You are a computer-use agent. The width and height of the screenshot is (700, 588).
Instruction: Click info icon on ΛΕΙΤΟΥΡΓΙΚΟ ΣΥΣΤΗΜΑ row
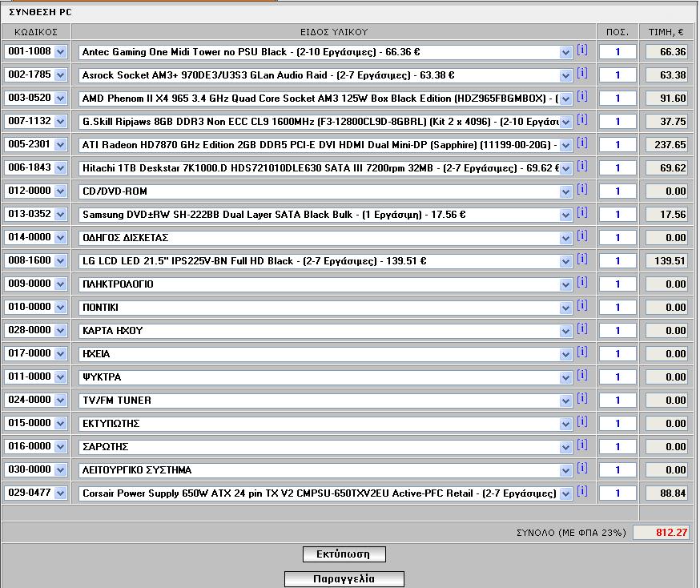coord(582,468)
